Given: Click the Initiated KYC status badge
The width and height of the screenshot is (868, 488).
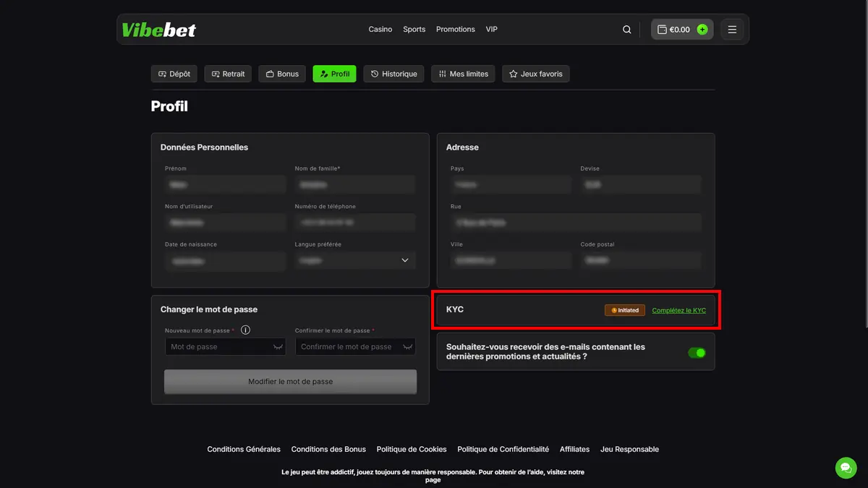Looking at the screenshot, I should click(625, 310).
